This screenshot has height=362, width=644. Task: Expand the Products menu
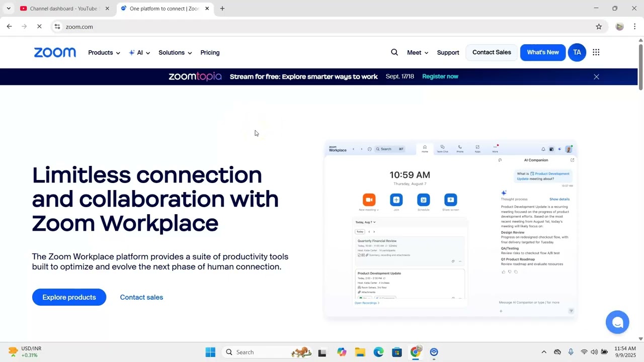tap(104, 52)
